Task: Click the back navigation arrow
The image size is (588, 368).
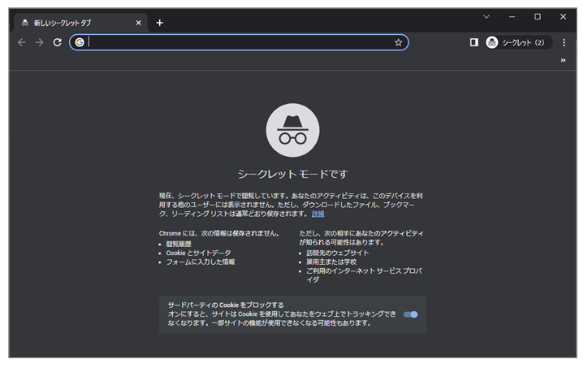Action: (x=22, y=42)
